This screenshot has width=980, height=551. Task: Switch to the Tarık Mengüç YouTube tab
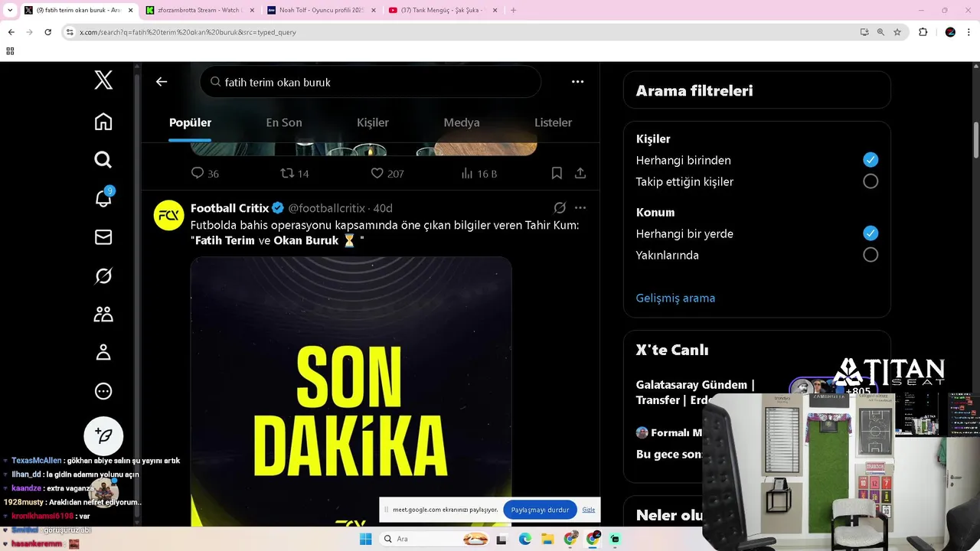442,10
